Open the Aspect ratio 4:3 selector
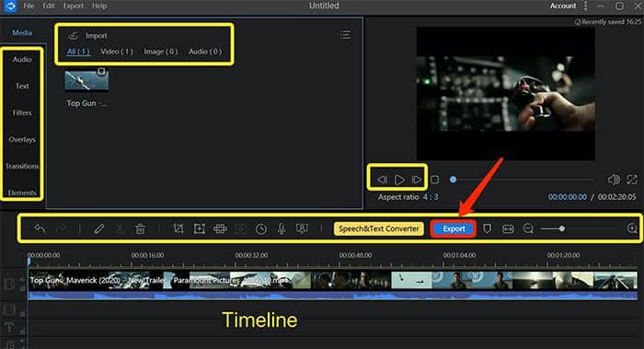Image resolution: width=644 pixels, height=349 pixels. coord(431,197)
